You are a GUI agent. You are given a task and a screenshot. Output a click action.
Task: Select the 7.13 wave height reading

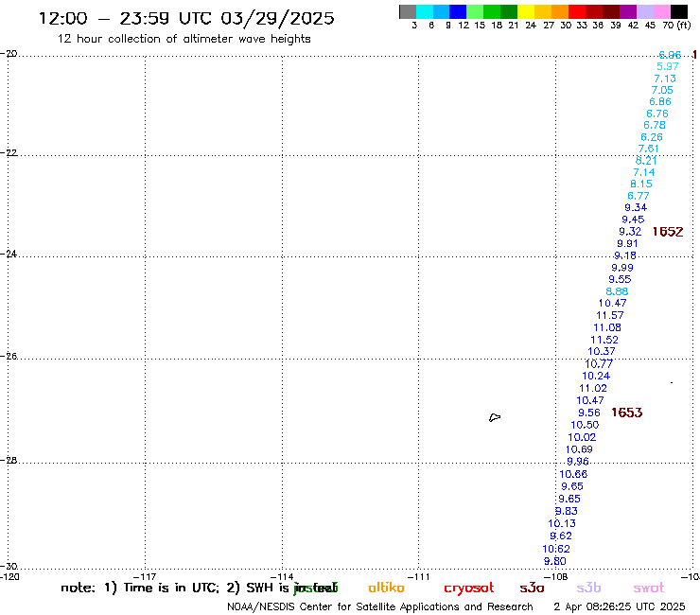coord(665,79)
